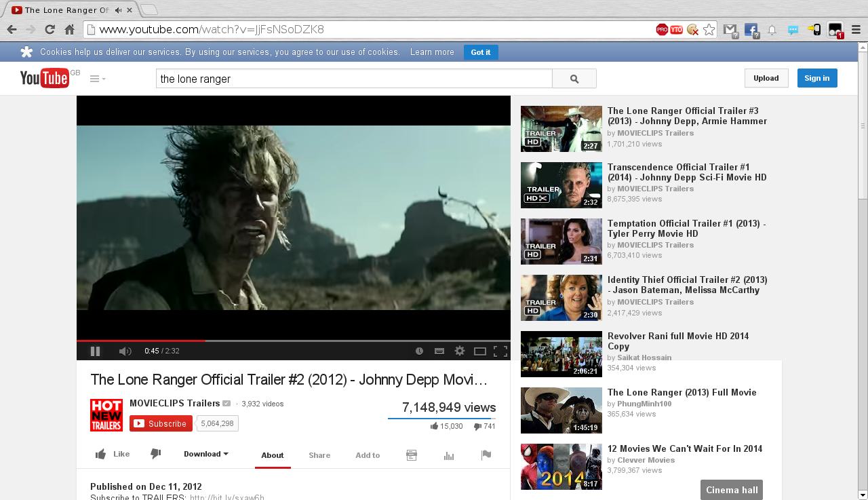Screen dimensions: 868x500
Task: Click the video progress bar
Action: [294, 341]
